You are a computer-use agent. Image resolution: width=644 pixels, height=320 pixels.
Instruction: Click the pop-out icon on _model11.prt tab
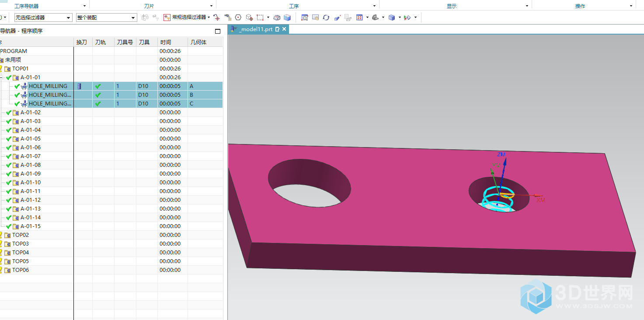(277, 29)
